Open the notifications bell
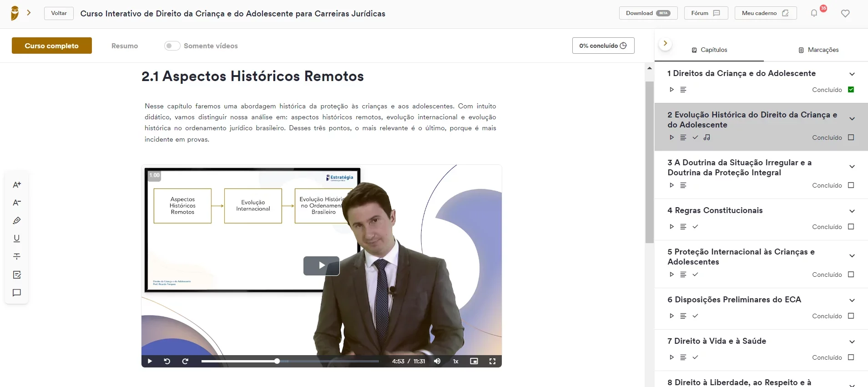The width and height of the screenshot is (868, 387). (814, 13)
